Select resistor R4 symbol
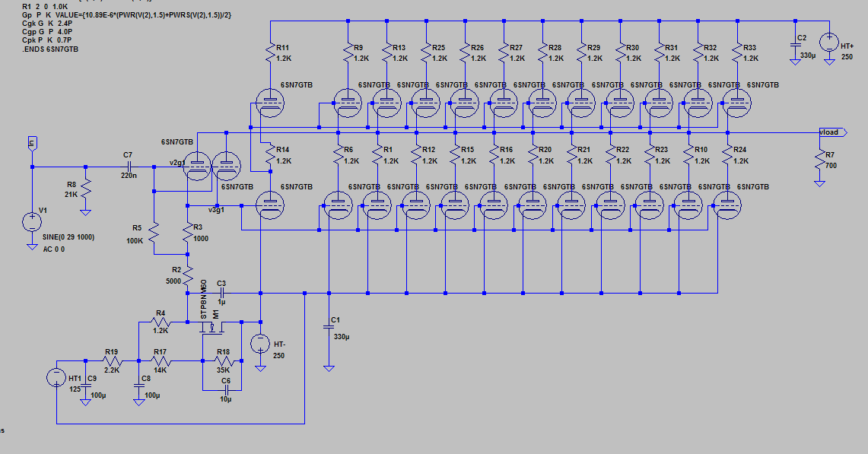 click(161, 322)
